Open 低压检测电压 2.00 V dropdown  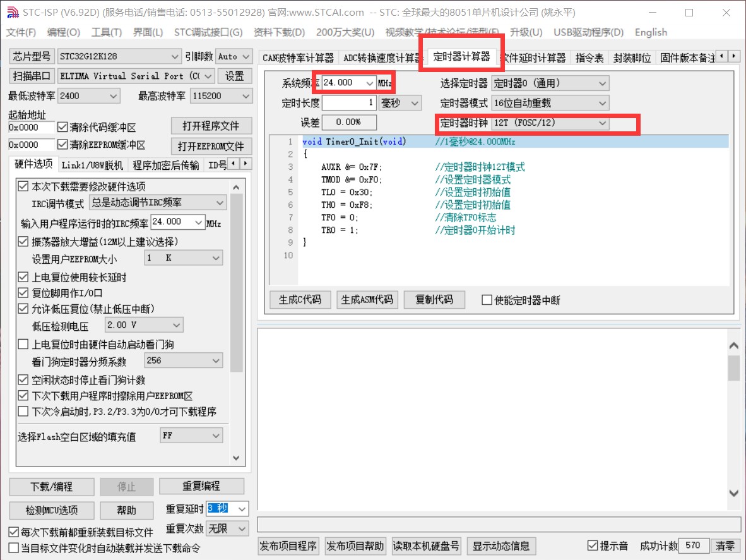[144, 325]
